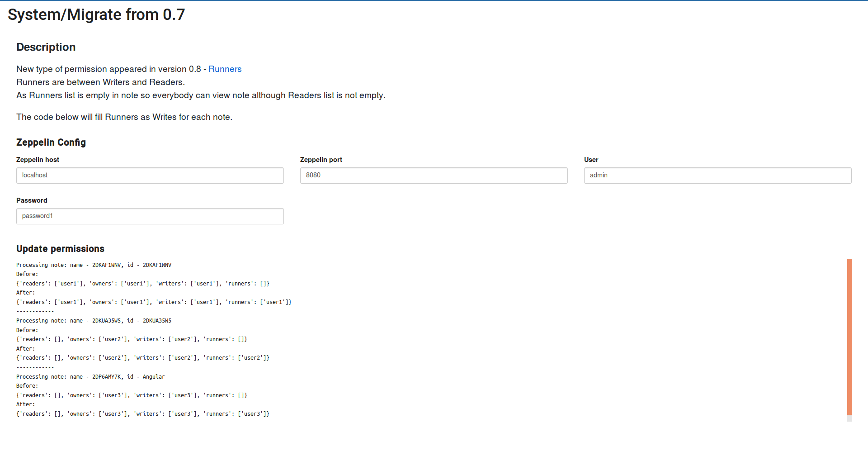Click the Zeppelin host input field

tap(150, 176)
